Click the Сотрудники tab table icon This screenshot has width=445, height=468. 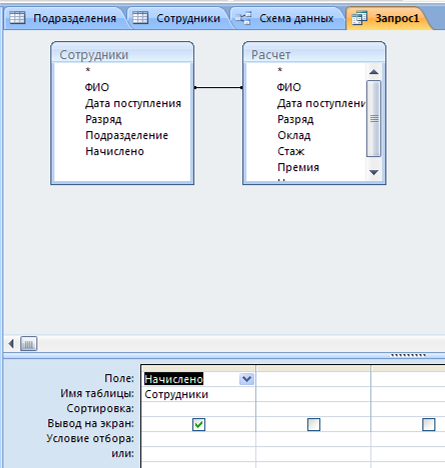point(140,18)
